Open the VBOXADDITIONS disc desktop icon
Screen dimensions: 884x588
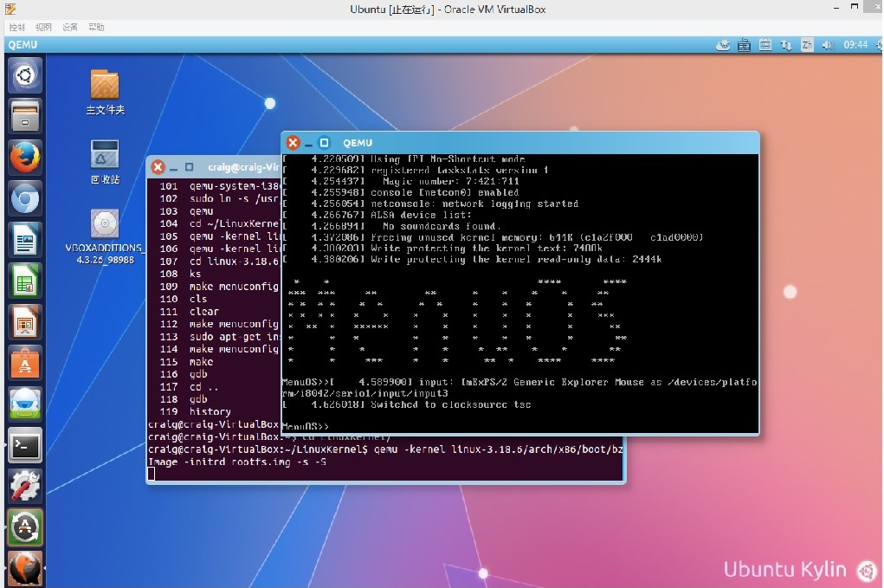click(x=105, y=236)
